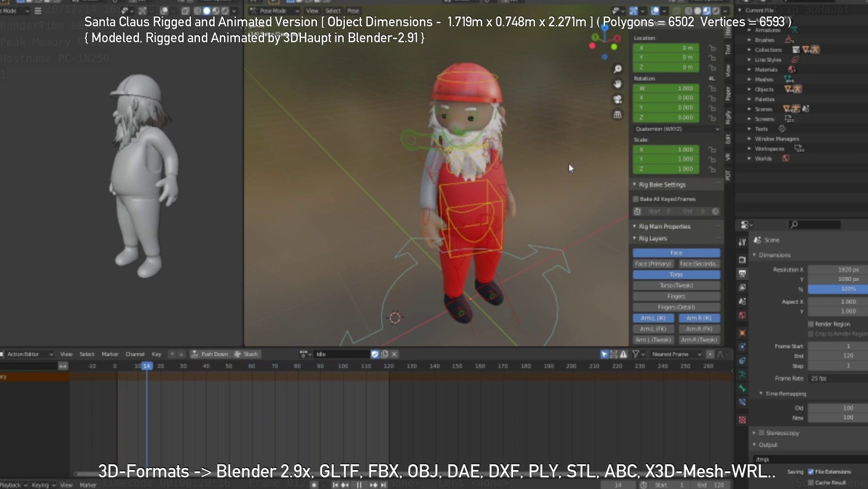This screenshot has width=868, height=489.
Task: Open Render properties camera-back icon tab
Action: pyautogui.click(x=742, y=260)
